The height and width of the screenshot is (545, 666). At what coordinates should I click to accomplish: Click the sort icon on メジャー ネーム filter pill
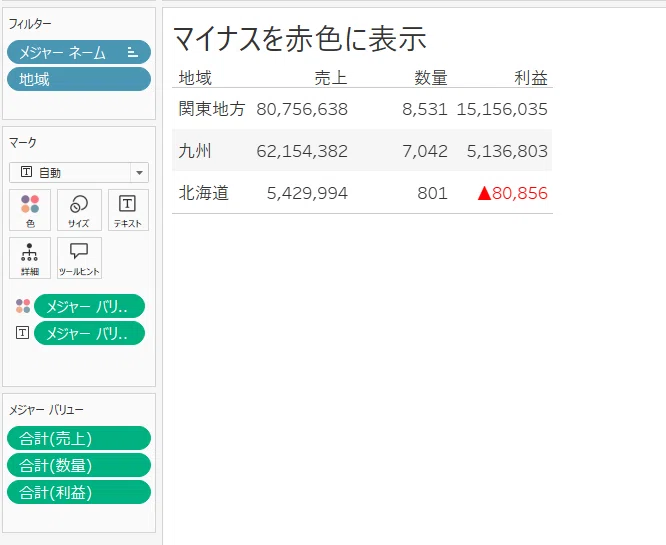133,52
